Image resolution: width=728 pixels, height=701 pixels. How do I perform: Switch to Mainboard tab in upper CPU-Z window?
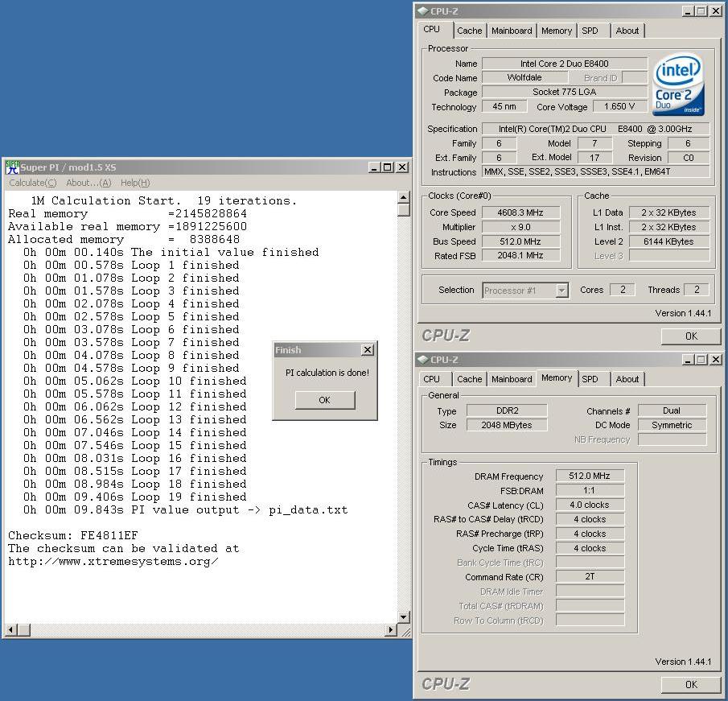coord(512,31)
